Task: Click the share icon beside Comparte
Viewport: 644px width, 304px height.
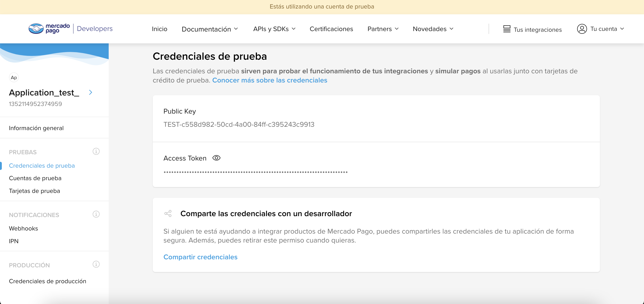Action: 168,213
